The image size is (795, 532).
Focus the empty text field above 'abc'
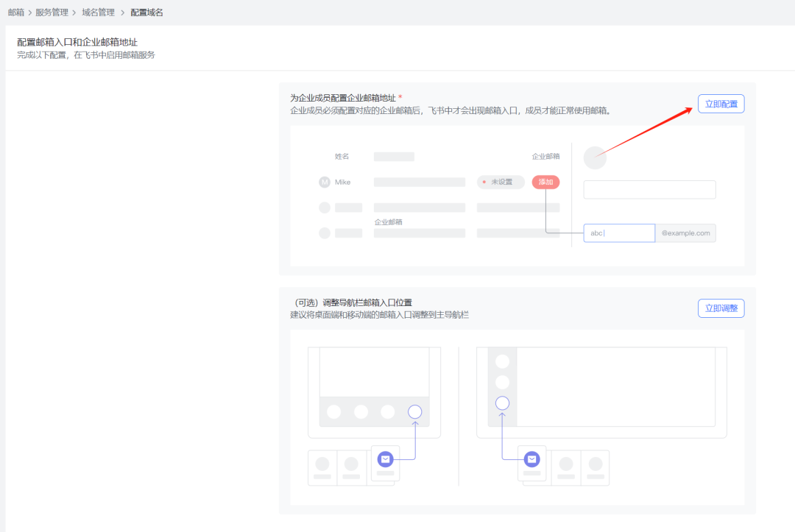click(x=649, y=190)
